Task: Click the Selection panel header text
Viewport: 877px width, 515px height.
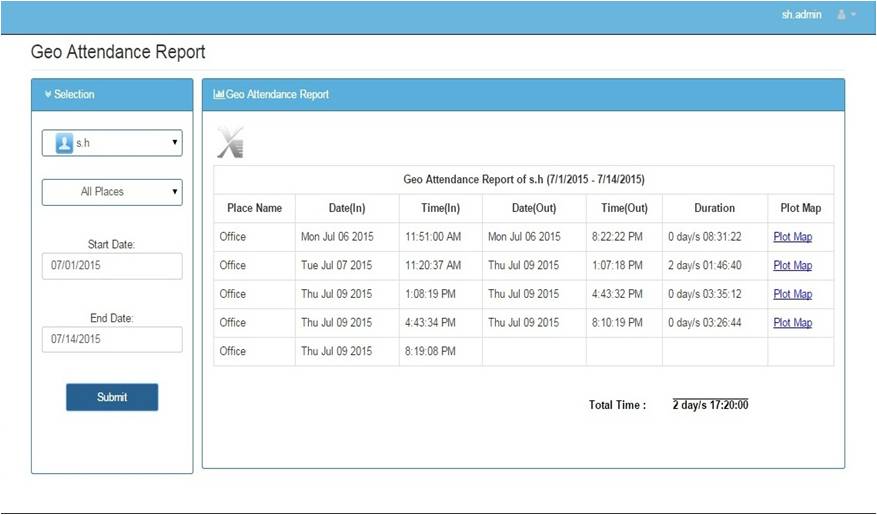Action: [x=74, y=94]
